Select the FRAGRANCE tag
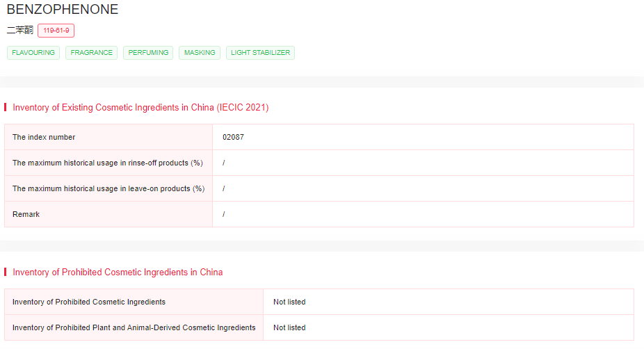Viewport: 644px width, 349px height. point(91,53)
